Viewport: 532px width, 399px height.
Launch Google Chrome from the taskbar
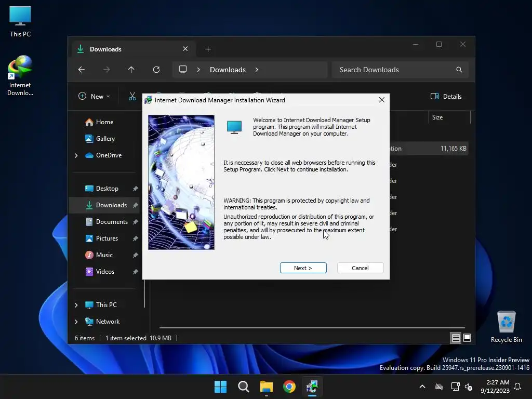289,387
